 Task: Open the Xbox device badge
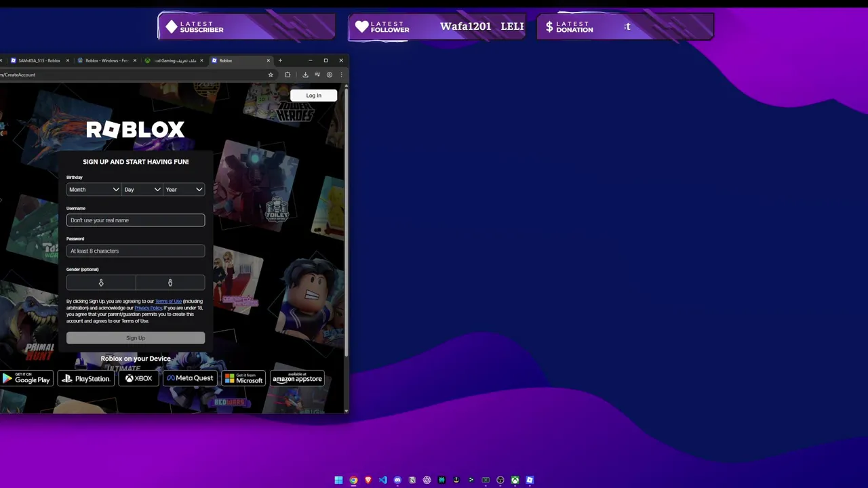(x=138, y=379)
